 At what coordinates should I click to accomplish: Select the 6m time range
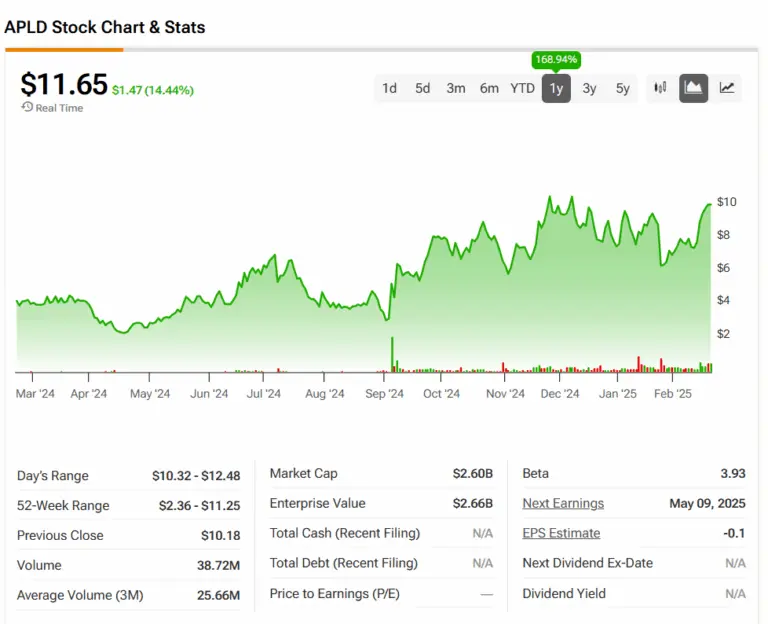[489, 89]
